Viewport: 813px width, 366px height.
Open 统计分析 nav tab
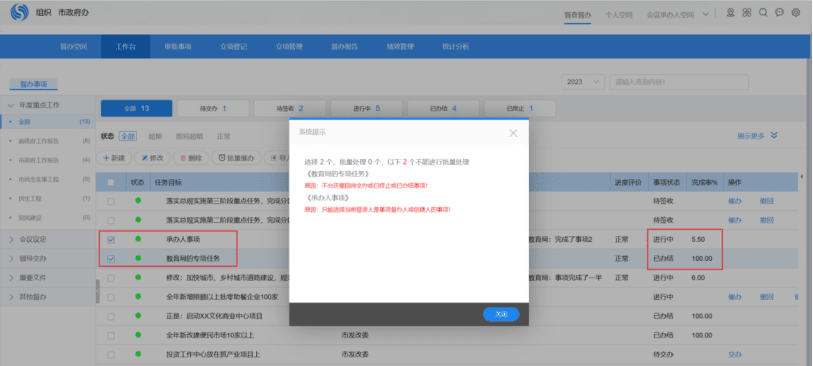pyautogui.click(x=455, y=47)
